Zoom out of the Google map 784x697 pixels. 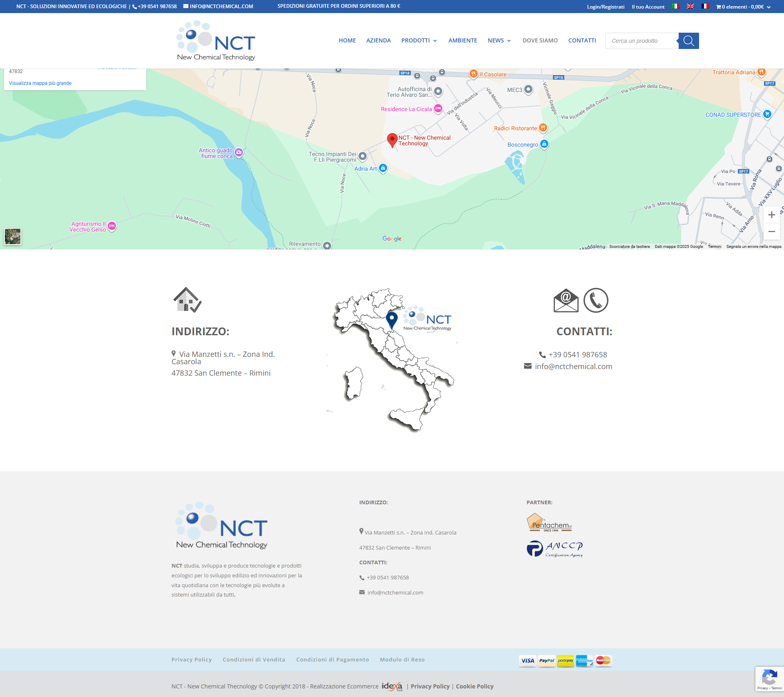click(771, 232)
